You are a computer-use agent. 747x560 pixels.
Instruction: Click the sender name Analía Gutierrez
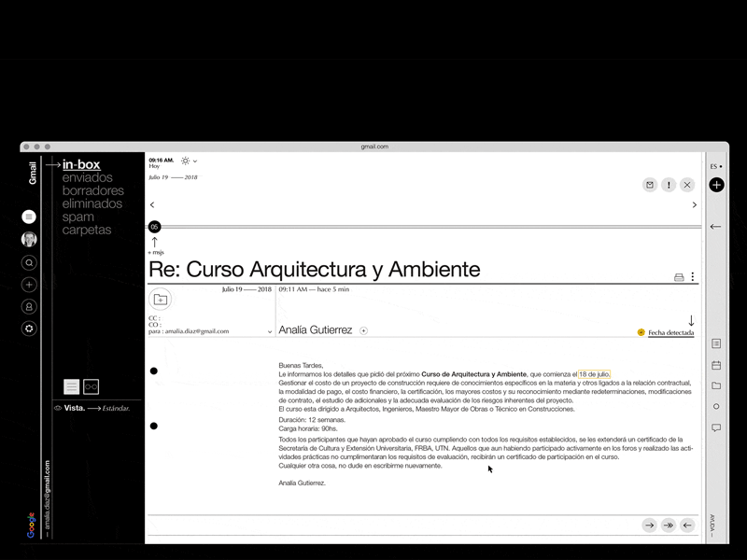(316, 330)
